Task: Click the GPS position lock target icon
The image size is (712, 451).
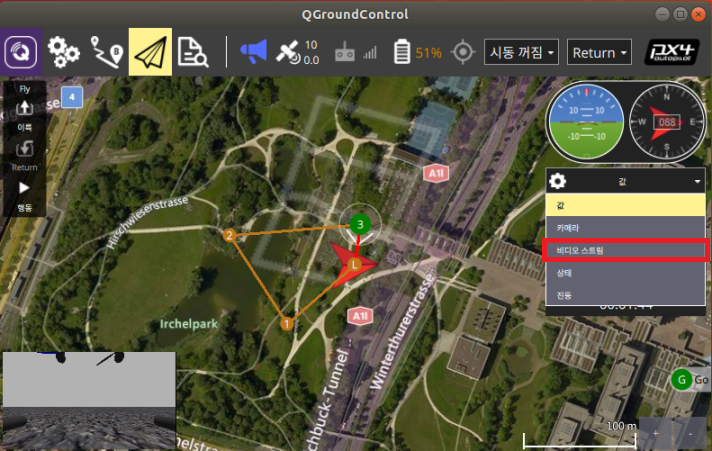Action: (x=463, y=52)
